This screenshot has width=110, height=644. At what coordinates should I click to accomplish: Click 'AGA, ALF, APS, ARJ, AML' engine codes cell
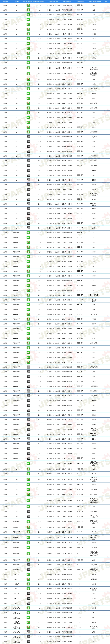click(94, 537)
